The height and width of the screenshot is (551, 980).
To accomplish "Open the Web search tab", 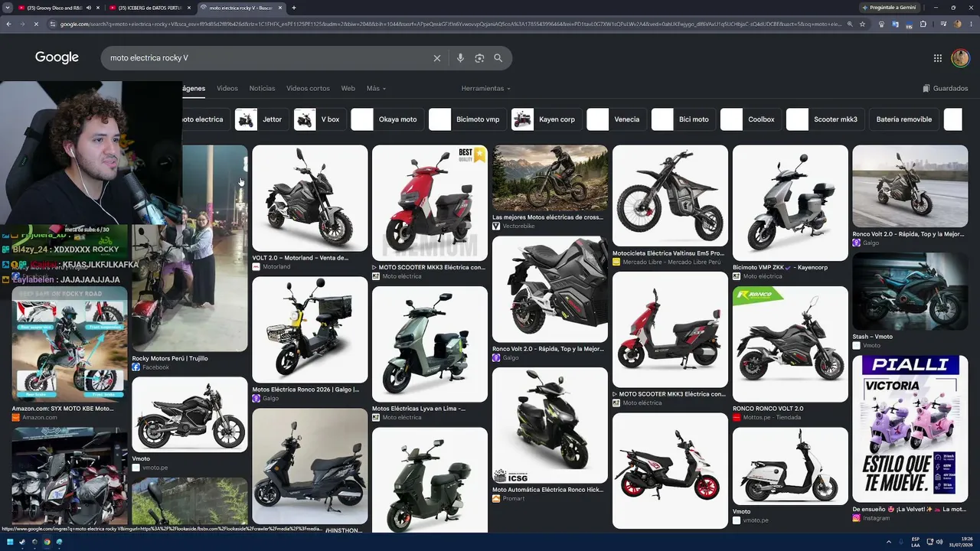I will 348,88.
